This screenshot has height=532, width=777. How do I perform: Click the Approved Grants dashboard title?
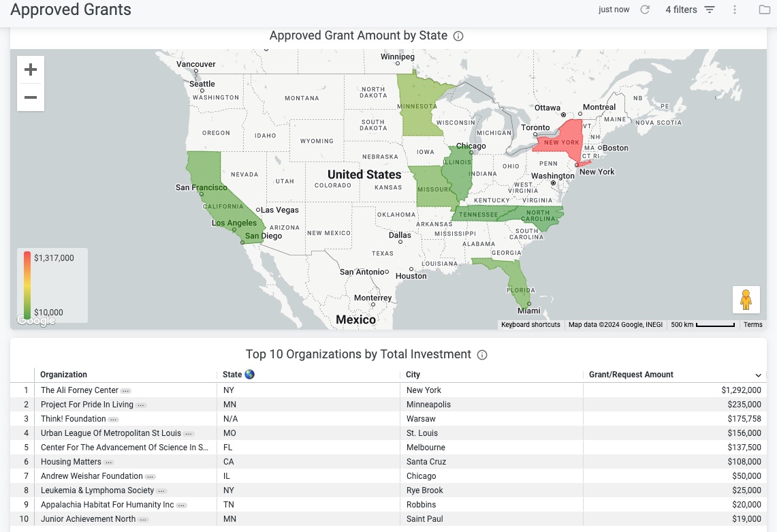[x=71, y=10]
